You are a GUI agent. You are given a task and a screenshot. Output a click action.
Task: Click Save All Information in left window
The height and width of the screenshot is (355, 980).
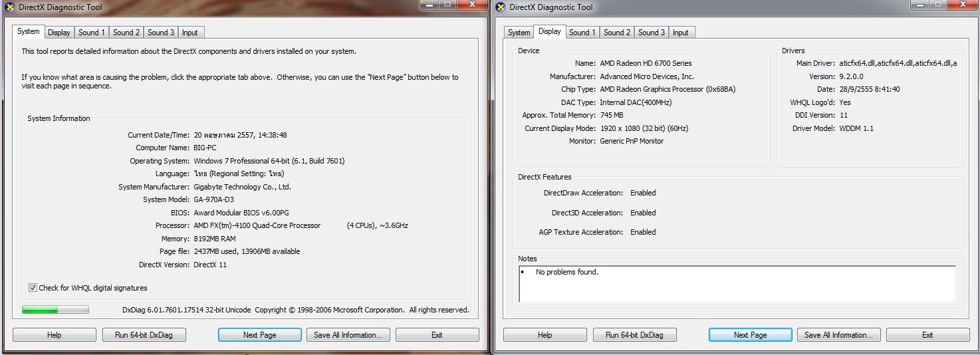348,335
